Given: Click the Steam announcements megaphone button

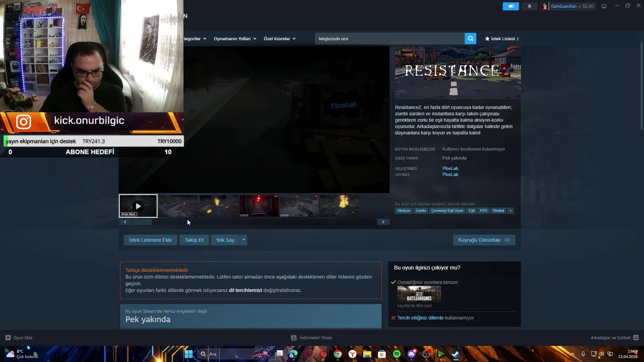Looking at the screenshot, I should (x=511, y=6).
